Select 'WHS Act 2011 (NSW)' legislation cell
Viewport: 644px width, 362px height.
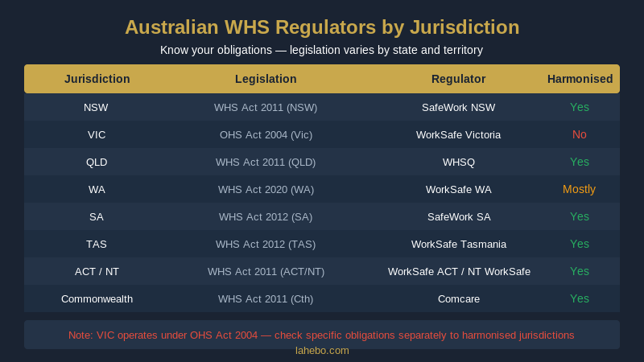[266, 108]
